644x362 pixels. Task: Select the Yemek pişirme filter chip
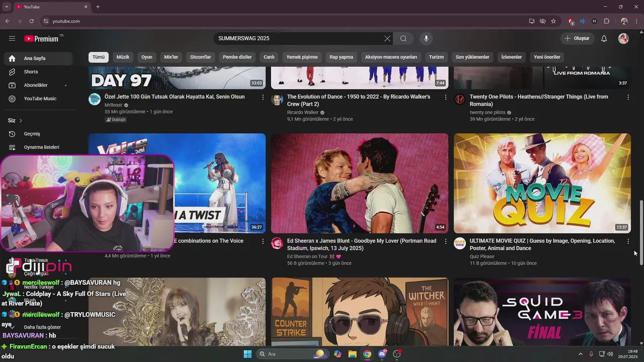click(302, 57)
